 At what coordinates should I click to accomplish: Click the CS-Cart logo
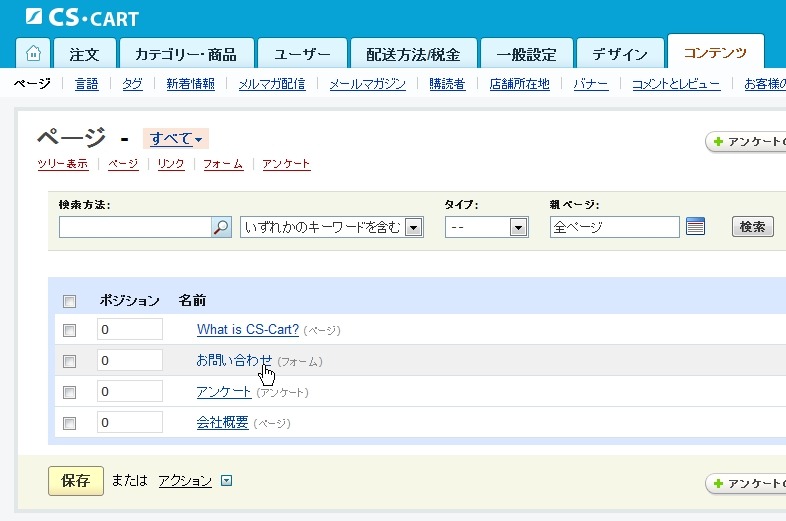point(82,18)
